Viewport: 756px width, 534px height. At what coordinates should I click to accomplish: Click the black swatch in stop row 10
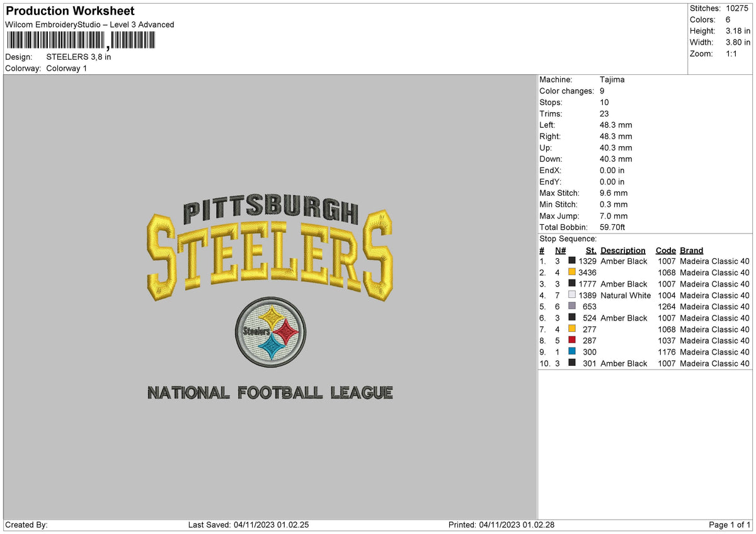point(572,363)
